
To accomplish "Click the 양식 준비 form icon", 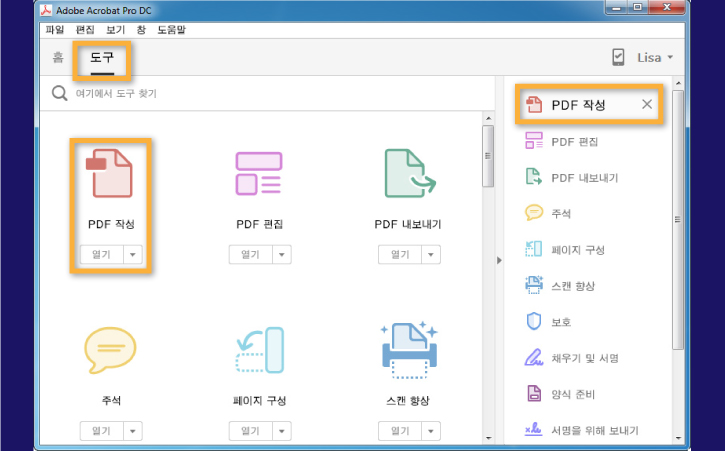I will (534, 393).
